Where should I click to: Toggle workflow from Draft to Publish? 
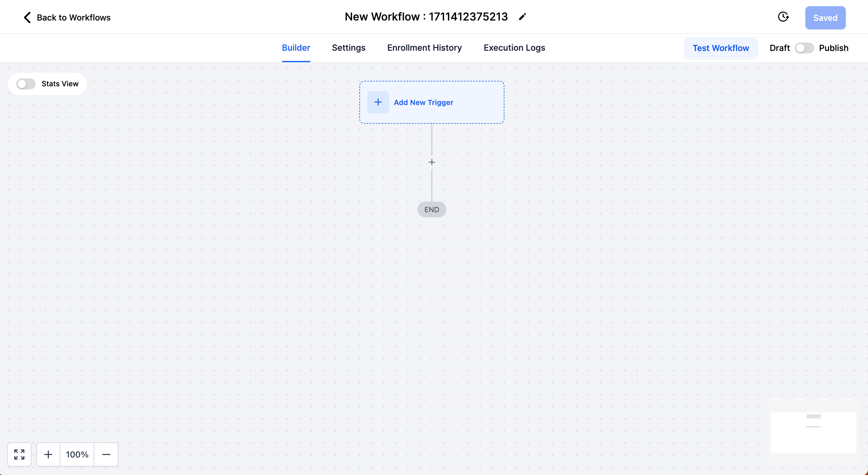804,48
